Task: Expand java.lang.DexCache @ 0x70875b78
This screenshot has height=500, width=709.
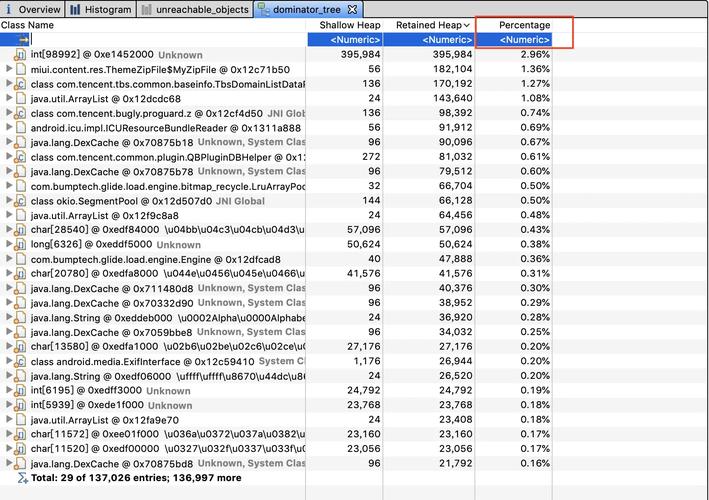Action: 9,171
